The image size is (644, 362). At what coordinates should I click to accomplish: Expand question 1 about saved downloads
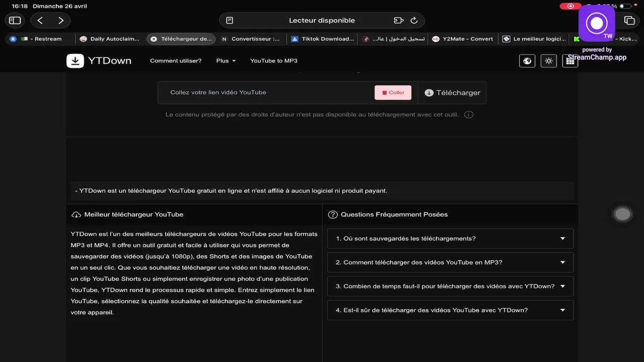pos(450,238)
